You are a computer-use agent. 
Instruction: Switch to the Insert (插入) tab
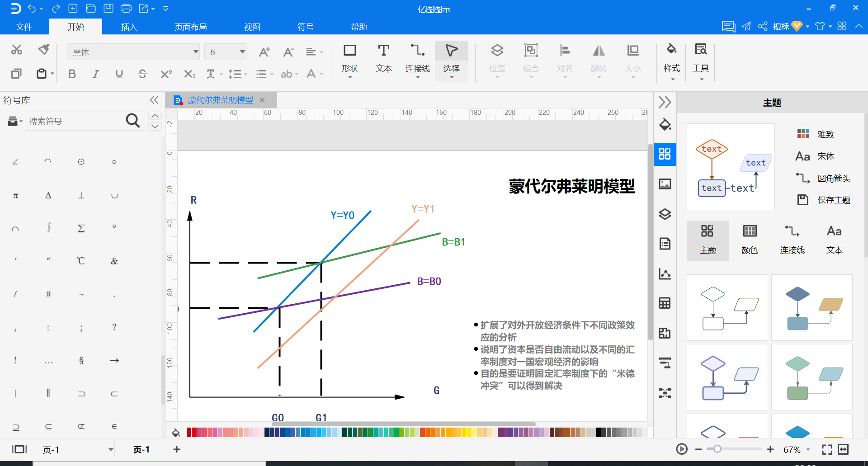pyautogui.click(x=129, y=27)
